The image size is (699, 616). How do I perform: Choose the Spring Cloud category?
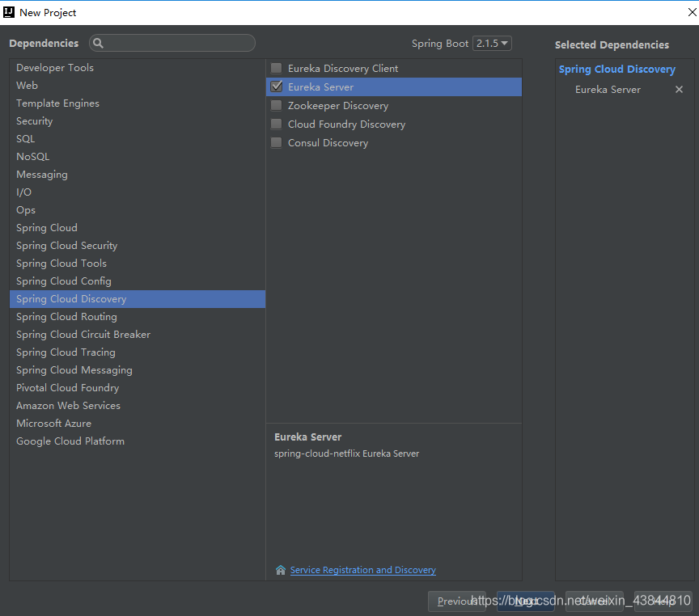[138, 228]
